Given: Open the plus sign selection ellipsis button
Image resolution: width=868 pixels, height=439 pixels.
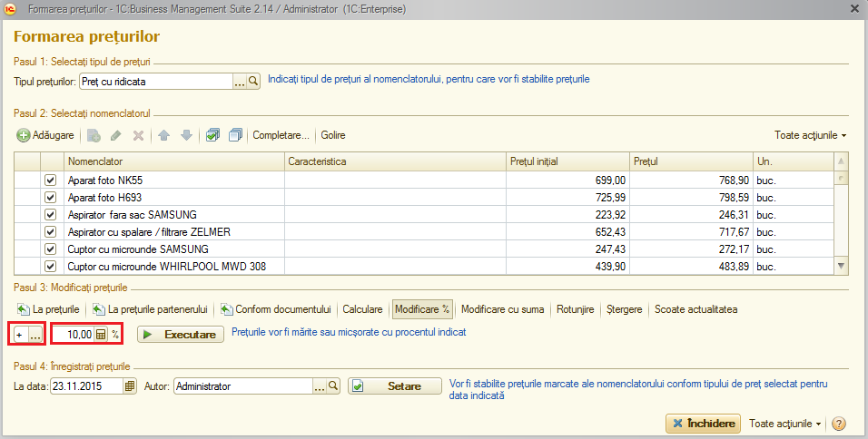Looking at the screenshot, I should pos(35,335).
